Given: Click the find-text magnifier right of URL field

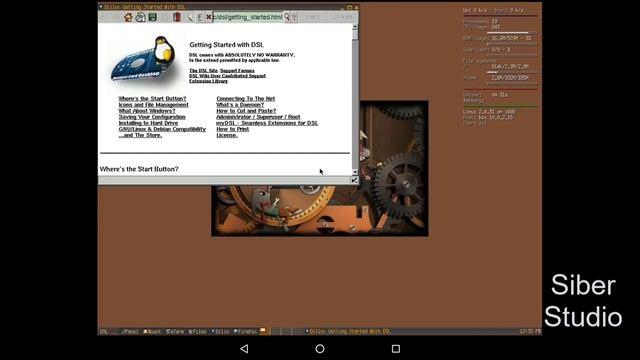Looking at the screenshot, I should pos(287,17).
